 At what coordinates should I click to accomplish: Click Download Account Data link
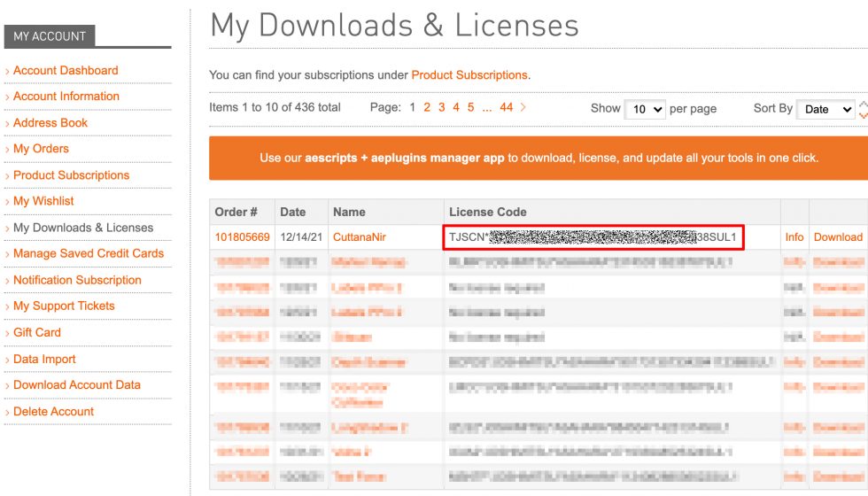click(x=77, y=385)
